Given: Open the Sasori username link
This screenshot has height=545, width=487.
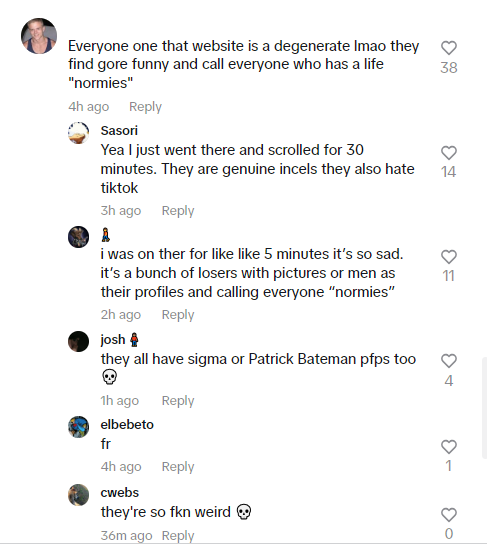Looking at the screenshot, I should 119,131.
